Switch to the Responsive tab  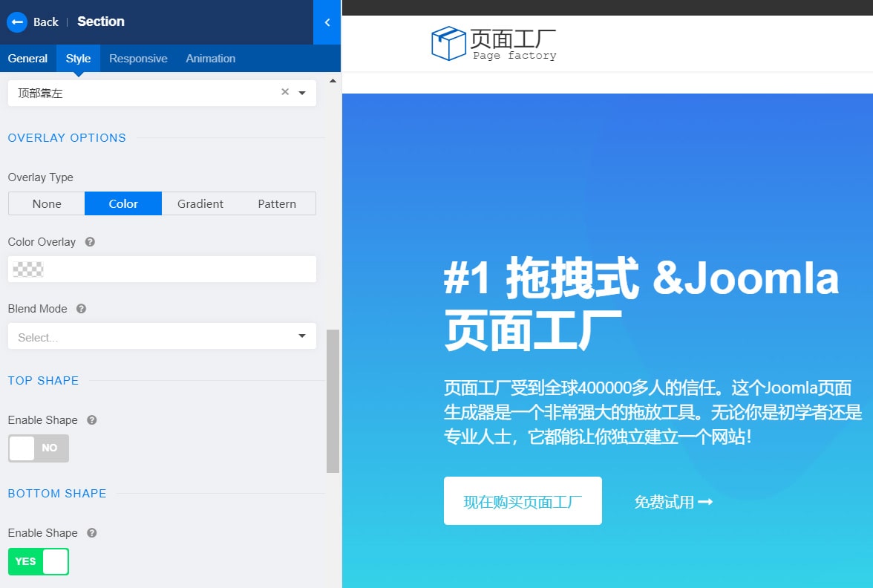click(138, 59)
